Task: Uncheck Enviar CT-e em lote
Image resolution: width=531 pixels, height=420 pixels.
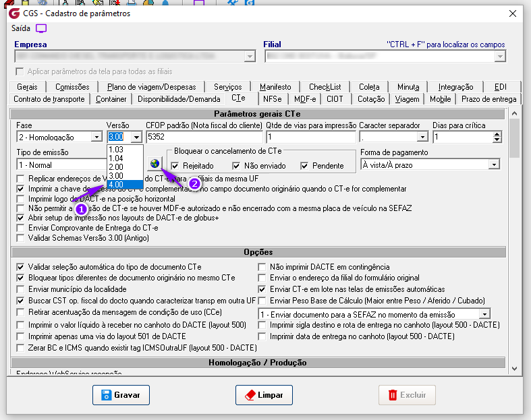Action: [262, 289]
